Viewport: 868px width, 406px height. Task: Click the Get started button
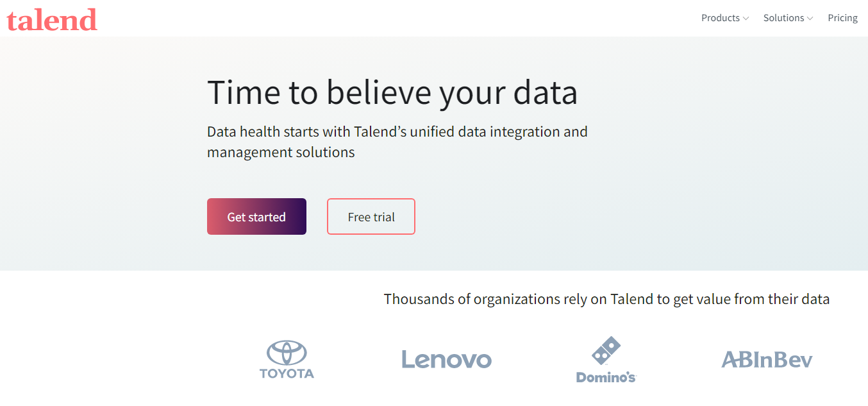coord(256,217)
